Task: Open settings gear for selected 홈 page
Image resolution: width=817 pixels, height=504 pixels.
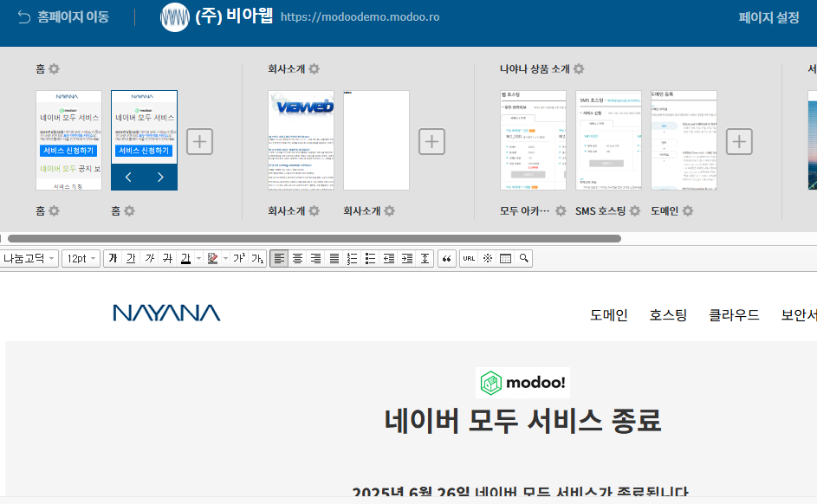Action: click(129, 211)
